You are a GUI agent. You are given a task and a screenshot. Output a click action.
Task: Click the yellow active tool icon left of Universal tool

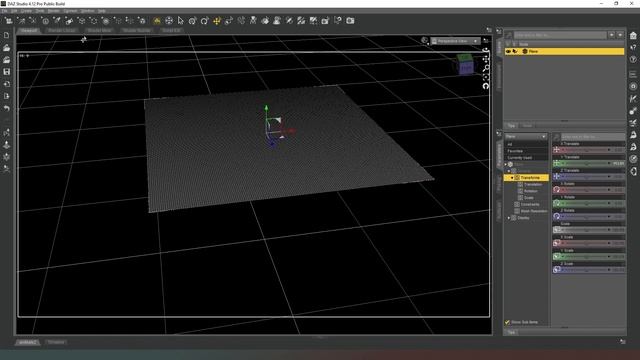point(157,20)
